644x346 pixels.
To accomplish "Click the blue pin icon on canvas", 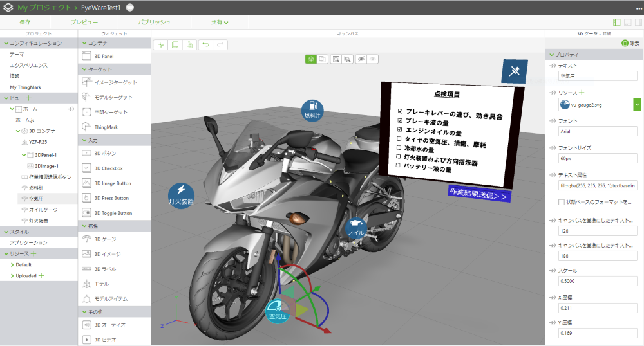I will [x=514, y=71].
